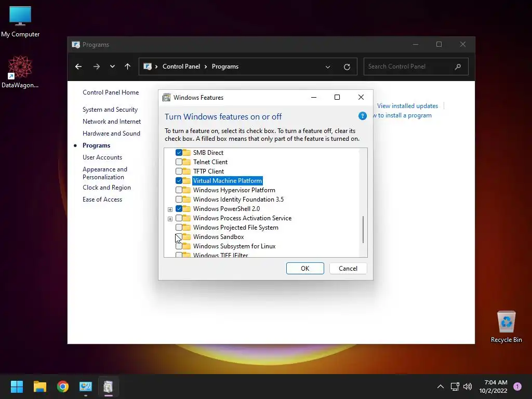The width and height of the screenshot is (532, 399).
Task: Click the search magnifier in Control Panel
Action: pos(458,66)
